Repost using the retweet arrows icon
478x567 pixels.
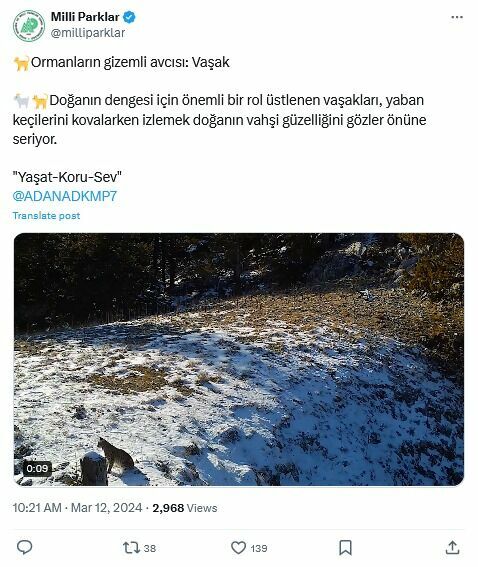131,547
